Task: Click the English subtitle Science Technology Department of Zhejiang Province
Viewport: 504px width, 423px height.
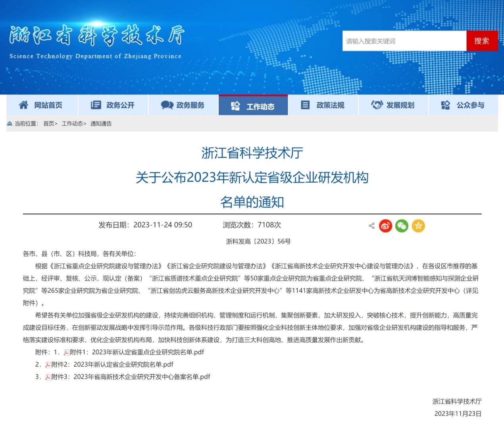Action: click(x=95, y=56)
